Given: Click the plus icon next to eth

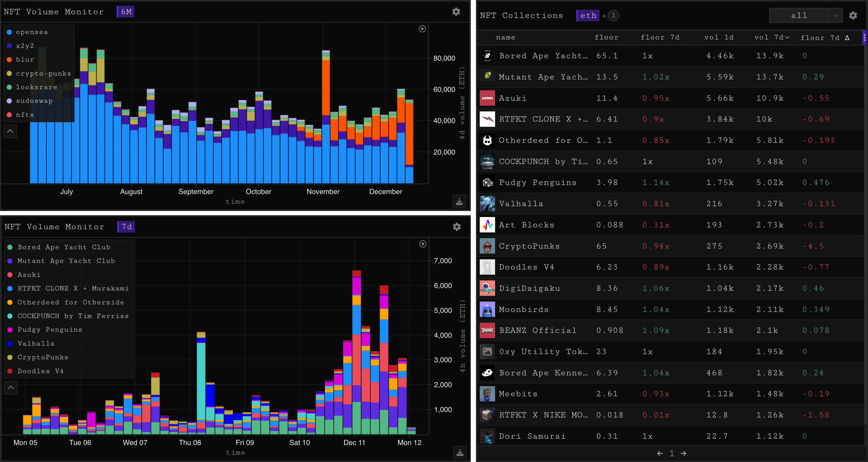Looking at the screenshot, I should click(x=604, y=16).
